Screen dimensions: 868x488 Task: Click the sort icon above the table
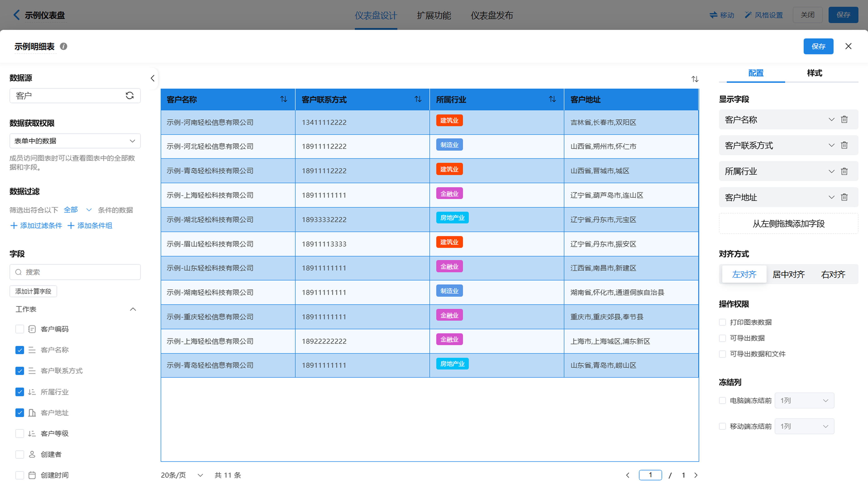point(695,79)
